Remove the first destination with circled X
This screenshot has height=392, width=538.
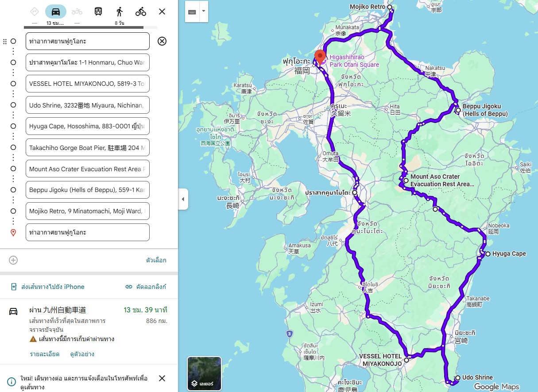tap(162, 41)
